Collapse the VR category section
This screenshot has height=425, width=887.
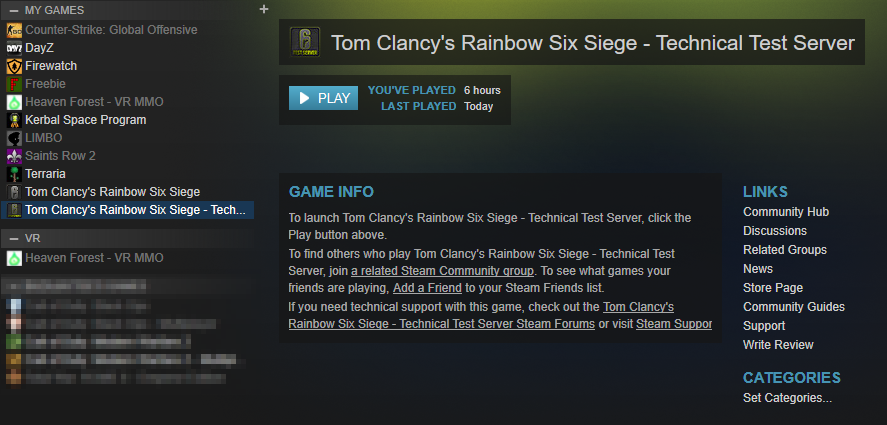(14, 238)
